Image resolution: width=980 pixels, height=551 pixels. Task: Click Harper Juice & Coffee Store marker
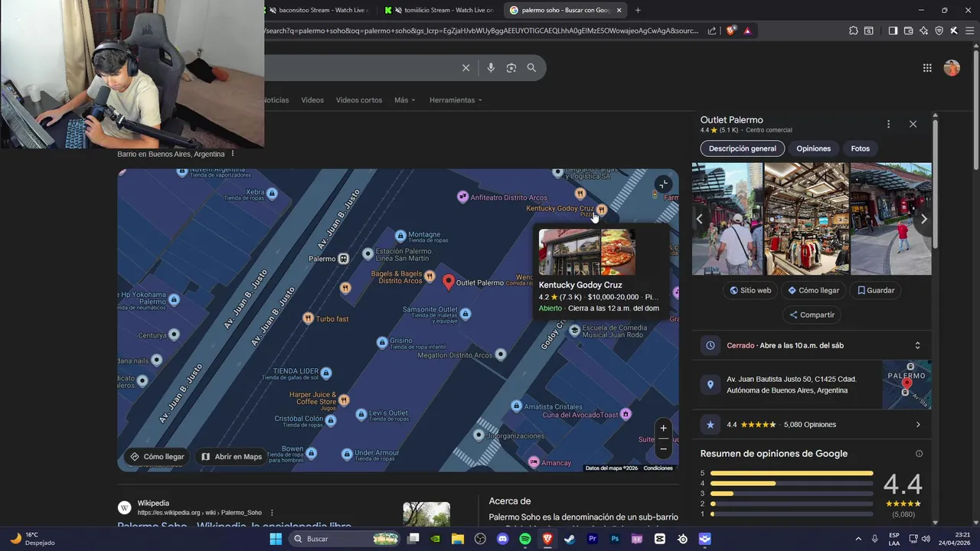point(344,399)
